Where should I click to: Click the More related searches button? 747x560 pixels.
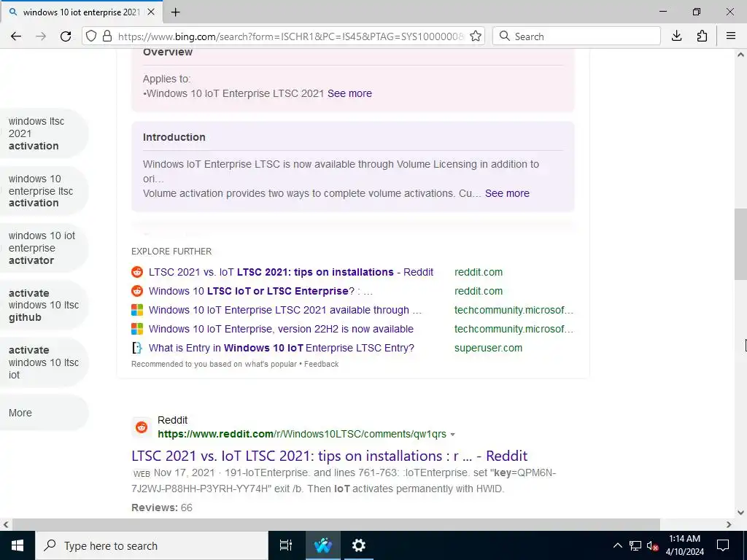pyautogui.click(x=43, y=413)
